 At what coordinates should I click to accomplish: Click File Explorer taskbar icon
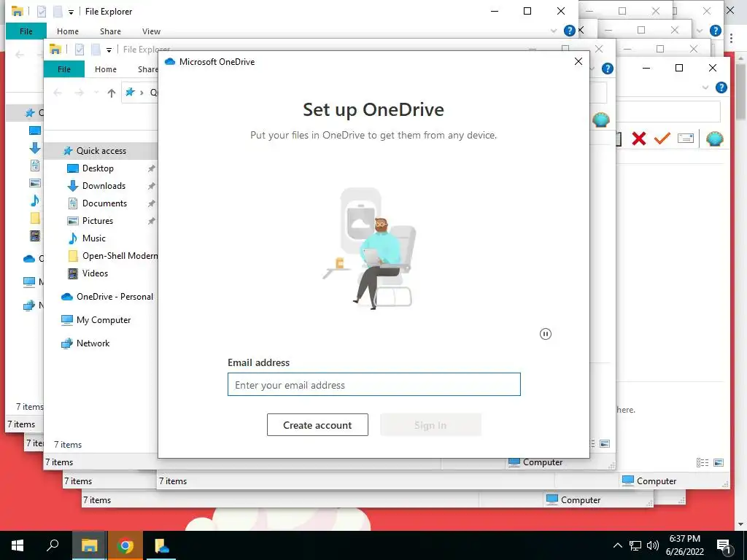click(x=89, y=545)
